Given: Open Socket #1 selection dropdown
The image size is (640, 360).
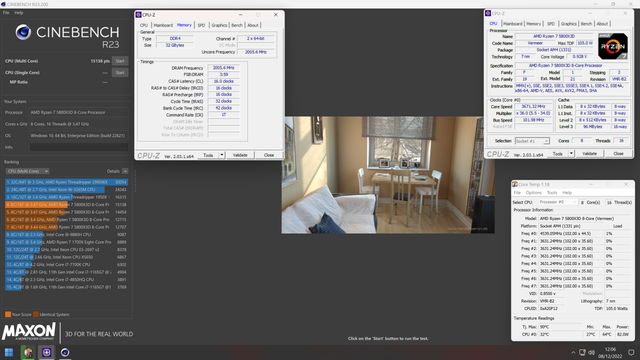Looking at the screenshot, I should point(532,141).
